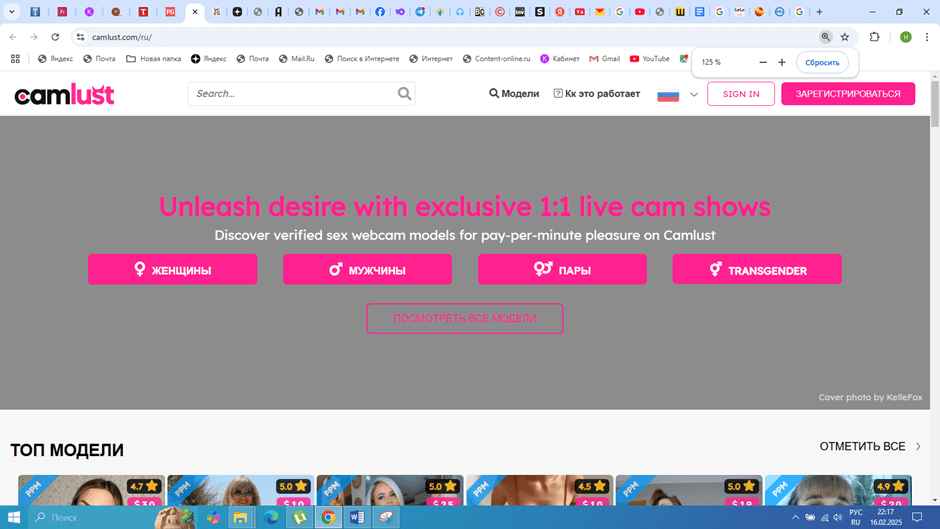Viewport: 940px width, 529px height.
Task: Focus the site Search input field
Action: [290, 94]
